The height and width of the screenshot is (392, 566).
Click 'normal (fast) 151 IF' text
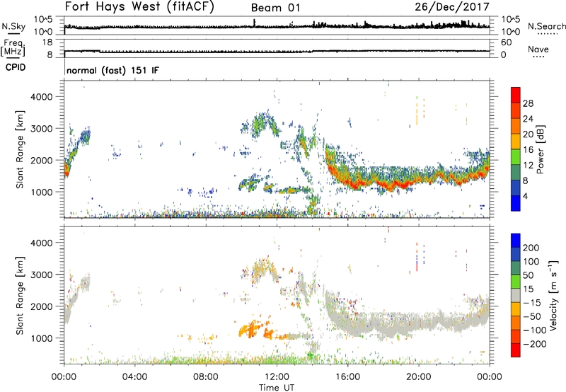(112, 70)
